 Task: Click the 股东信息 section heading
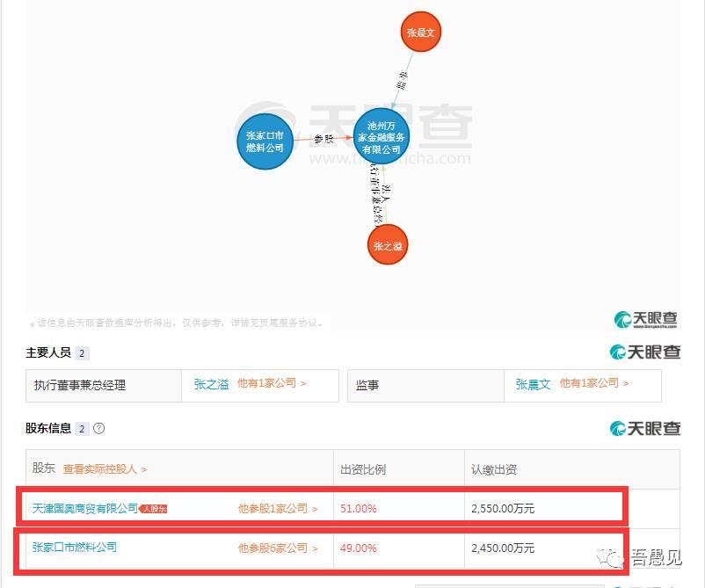click(x=48, y=428)
